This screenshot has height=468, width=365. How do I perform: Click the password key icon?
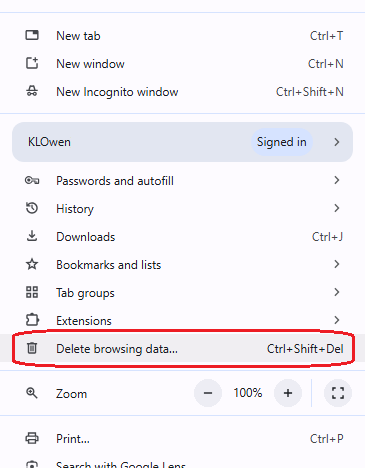click(32, 181)
